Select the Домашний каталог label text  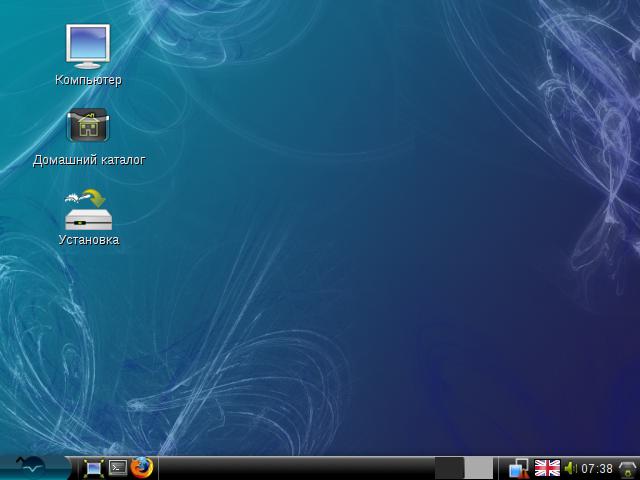[89, 160]
